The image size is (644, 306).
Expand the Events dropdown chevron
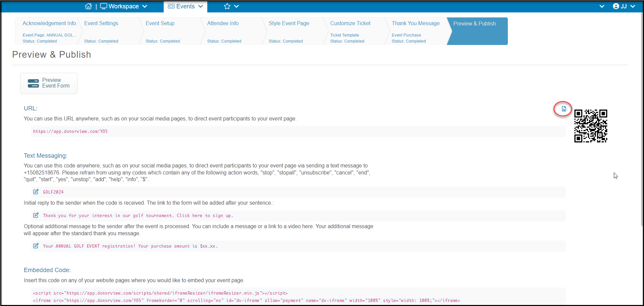pos(201,6)
